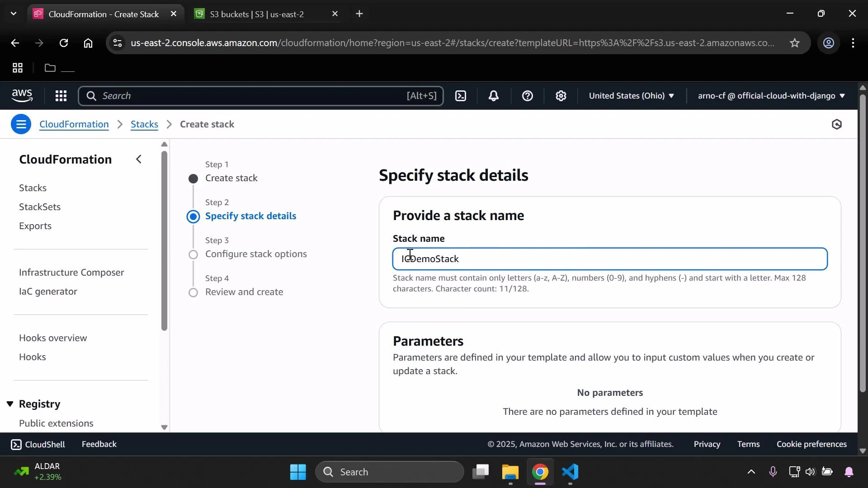Select the Specify stack details step radio
The height and width of the screenshot is (488, 868).
pyautogui.click(x=193, y=216)
